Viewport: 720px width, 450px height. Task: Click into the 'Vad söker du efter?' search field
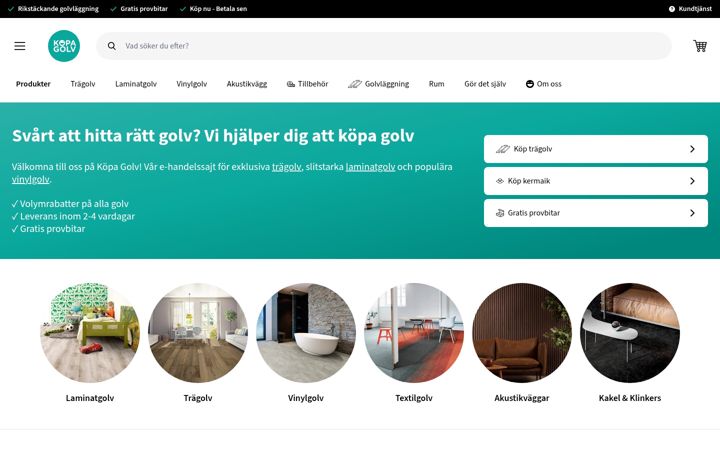[x=384, y=46]
